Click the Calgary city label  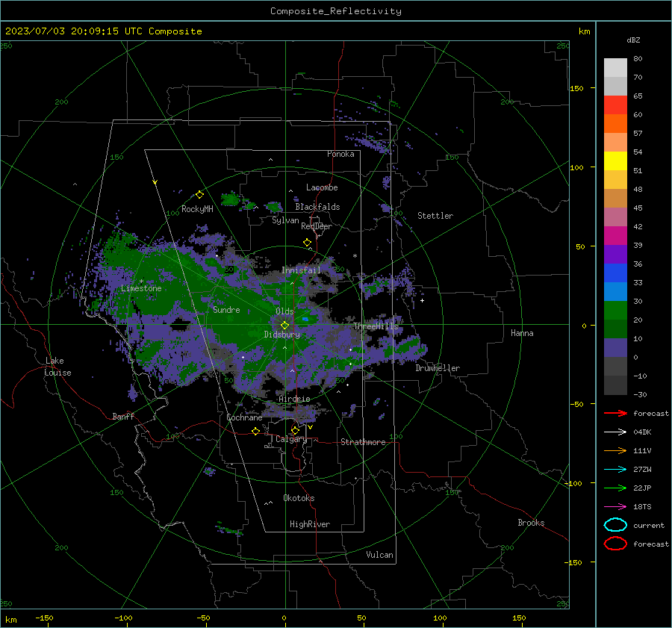click(291, 439)
